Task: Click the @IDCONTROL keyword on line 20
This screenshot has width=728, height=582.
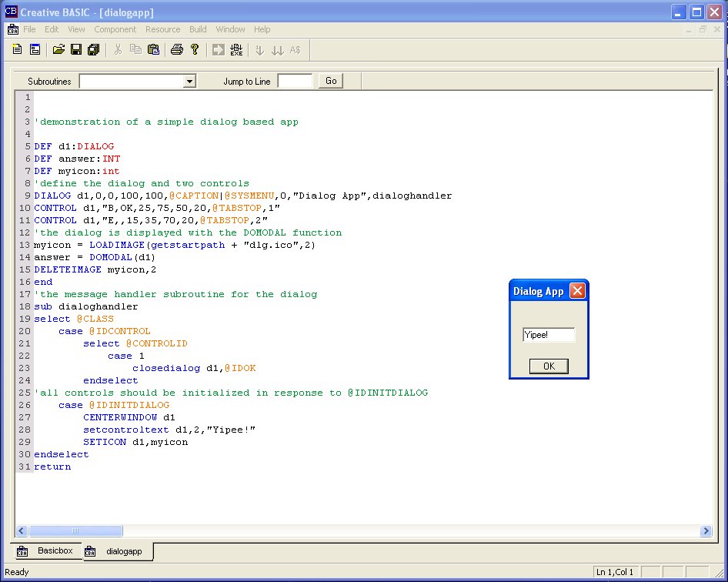Action: [x=120, y=331]
